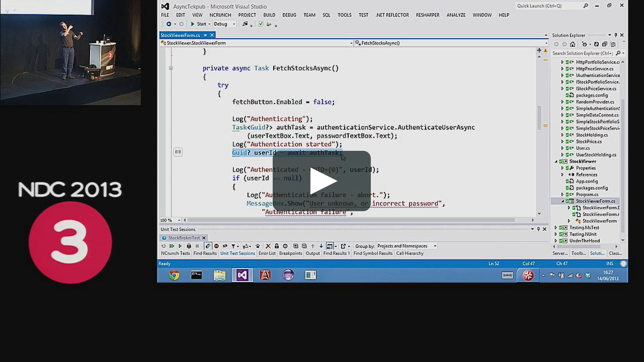Select App.config in Solution Explorer

click(587, 182)
